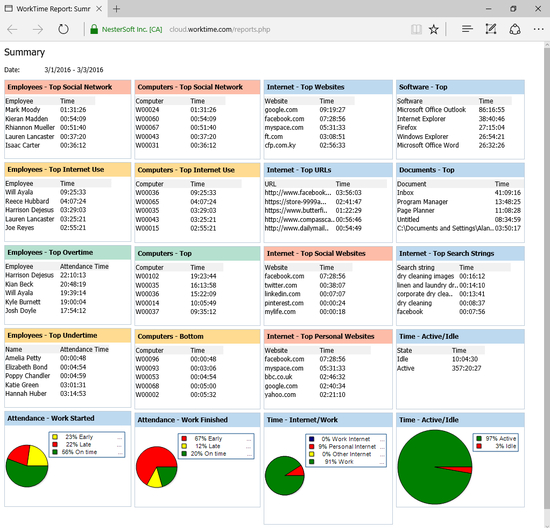Image resolution: width=550 pixels, height=530 pixels.
Task: Click the share icon in toolbar
Action: point(515,29)
